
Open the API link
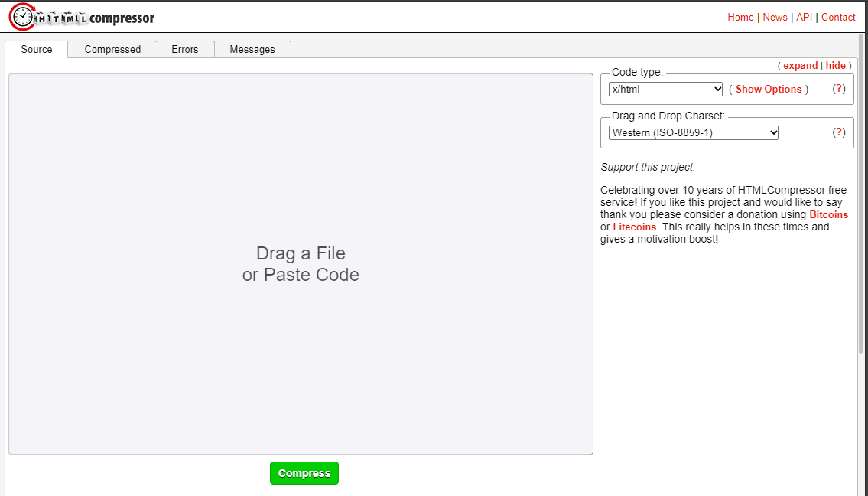(x=804, y=17)
